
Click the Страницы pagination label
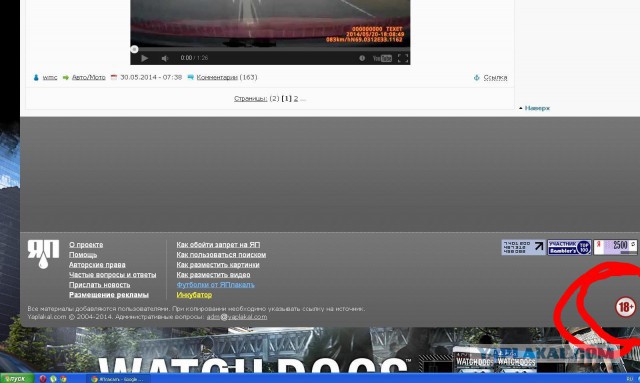point(250,98)
